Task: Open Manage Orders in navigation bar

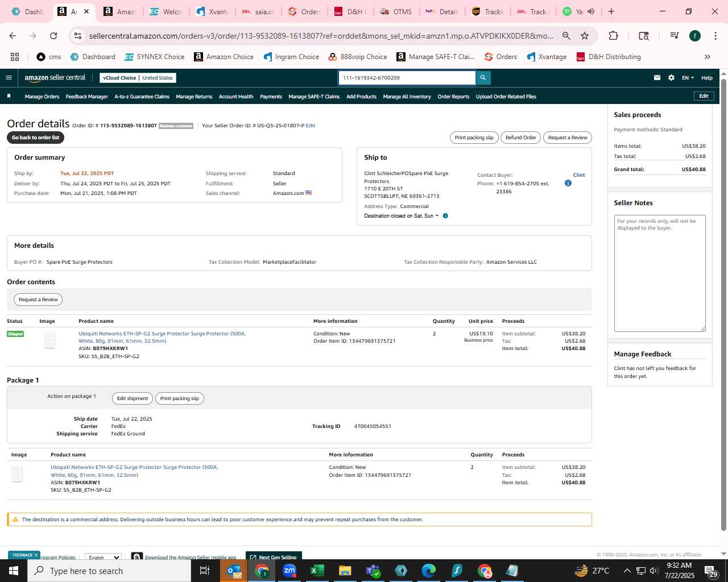Action: (x=42, y=97)
